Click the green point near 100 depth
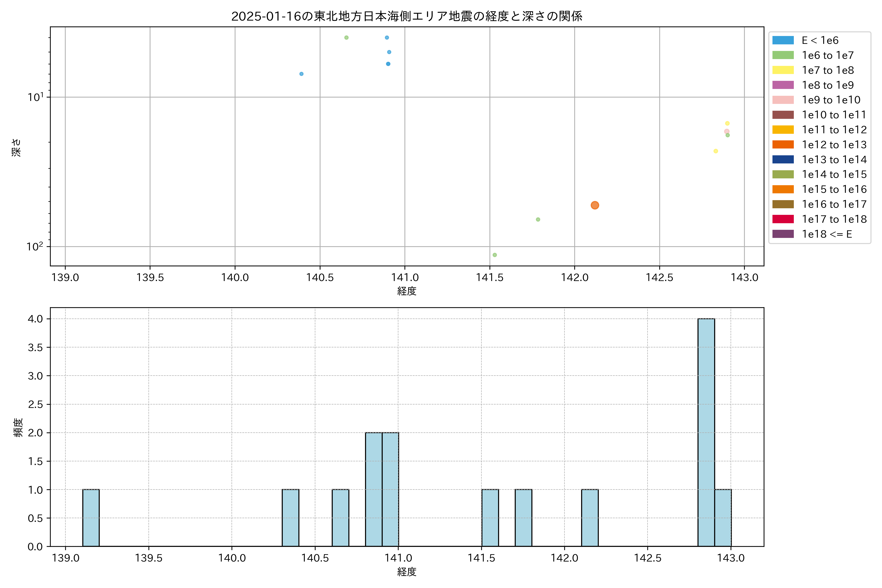 495,255
